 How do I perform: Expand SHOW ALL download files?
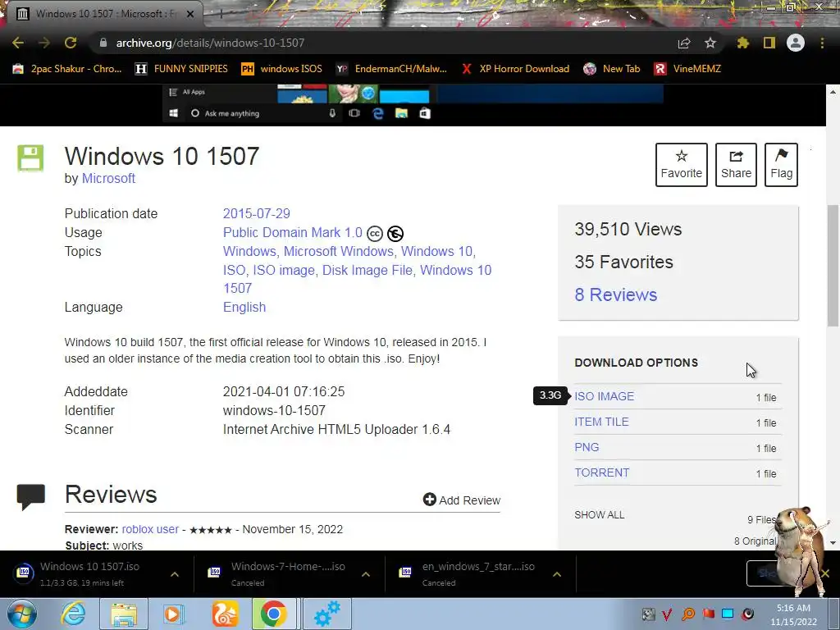pyautogui.click(x=600, y=515)
